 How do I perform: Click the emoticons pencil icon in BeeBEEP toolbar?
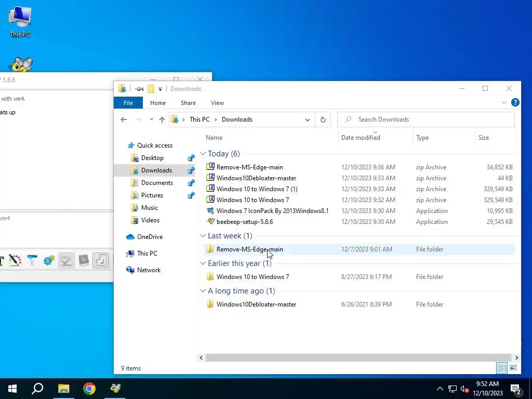(x=15, y=260)
